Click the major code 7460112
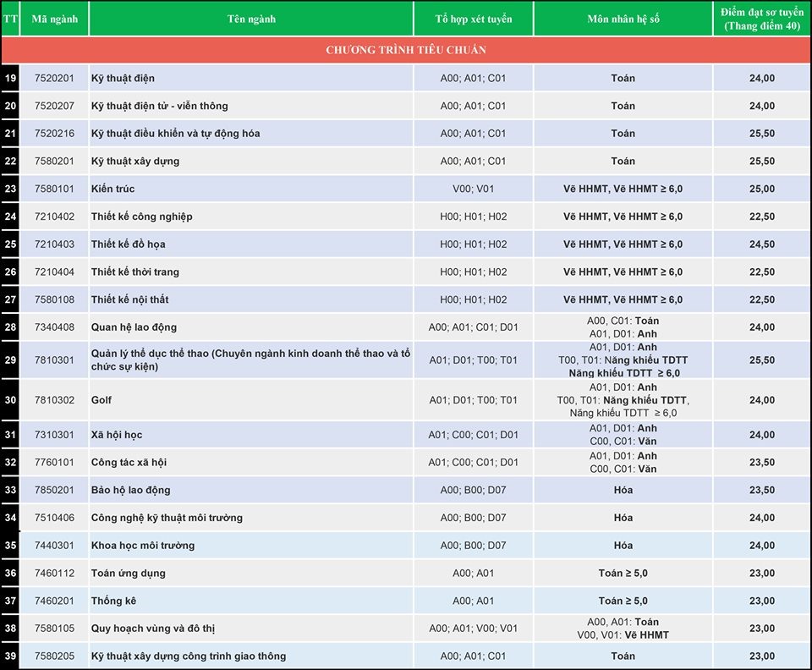Viewport: 812px width, 670px height. pyautogui.click(x=54, y=574)
